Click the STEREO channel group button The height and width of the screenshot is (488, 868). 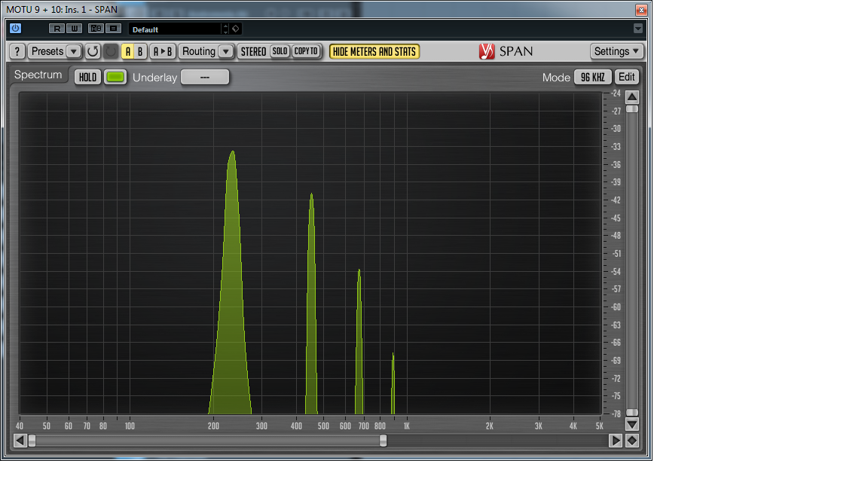pos(253,51)
